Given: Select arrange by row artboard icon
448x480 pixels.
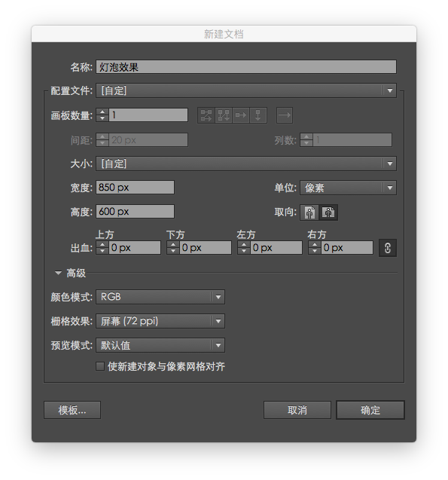Looking at the screenshot, I should point(241,115).
